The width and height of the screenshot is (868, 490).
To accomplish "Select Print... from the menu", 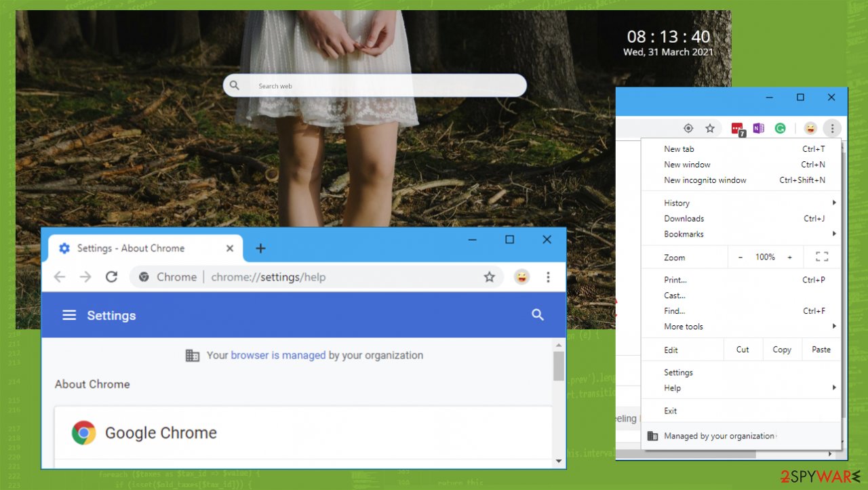I will [741, 280].
